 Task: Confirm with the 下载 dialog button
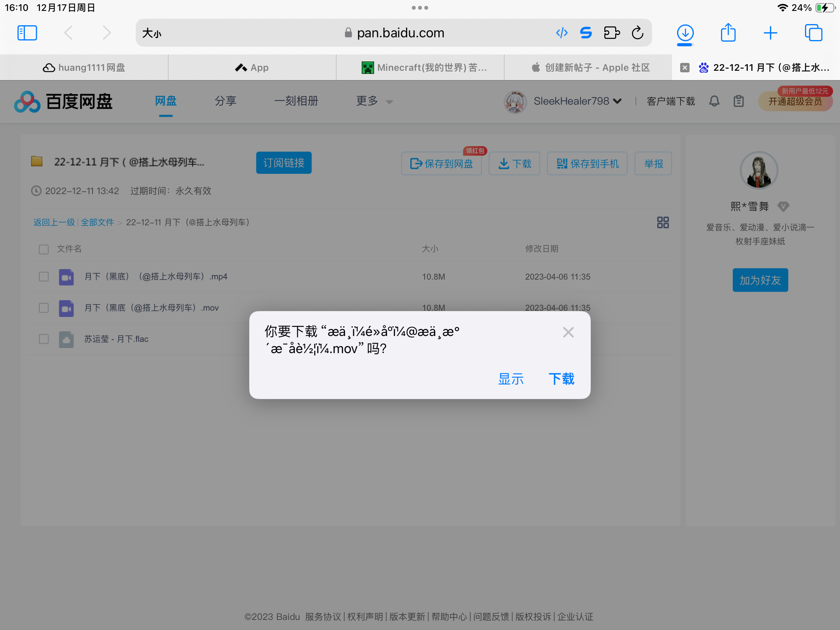pos(561,379)
